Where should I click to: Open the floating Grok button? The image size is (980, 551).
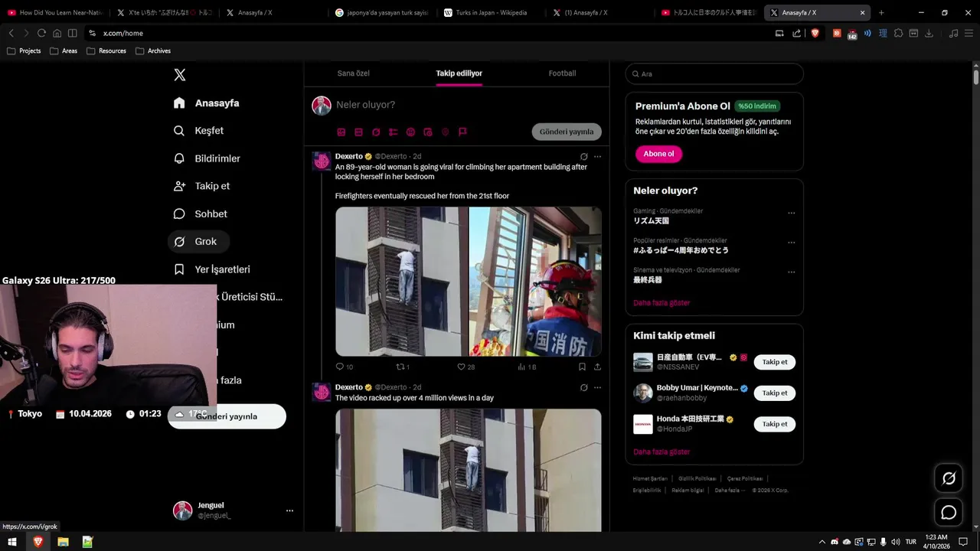tap(949, 478)
